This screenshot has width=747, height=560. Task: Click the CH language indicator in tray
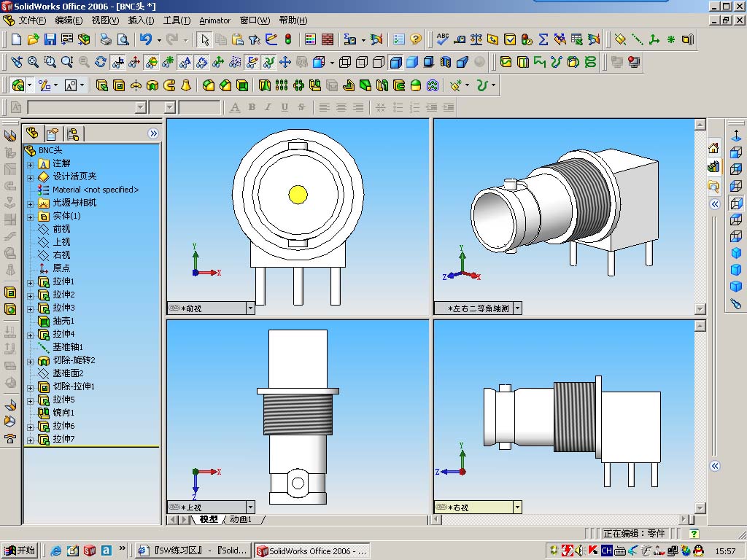606,551
